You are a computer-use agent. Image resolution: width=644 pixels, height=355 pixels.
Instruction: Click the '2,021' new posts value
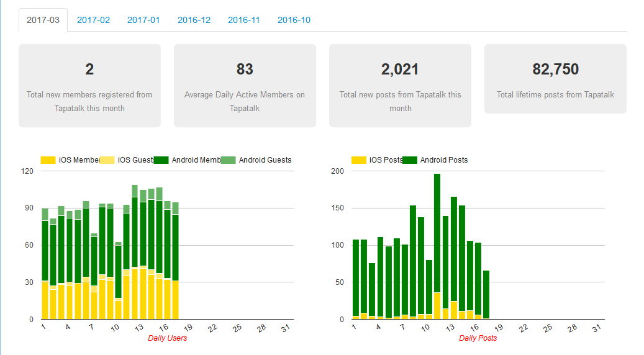coord(400,70)
